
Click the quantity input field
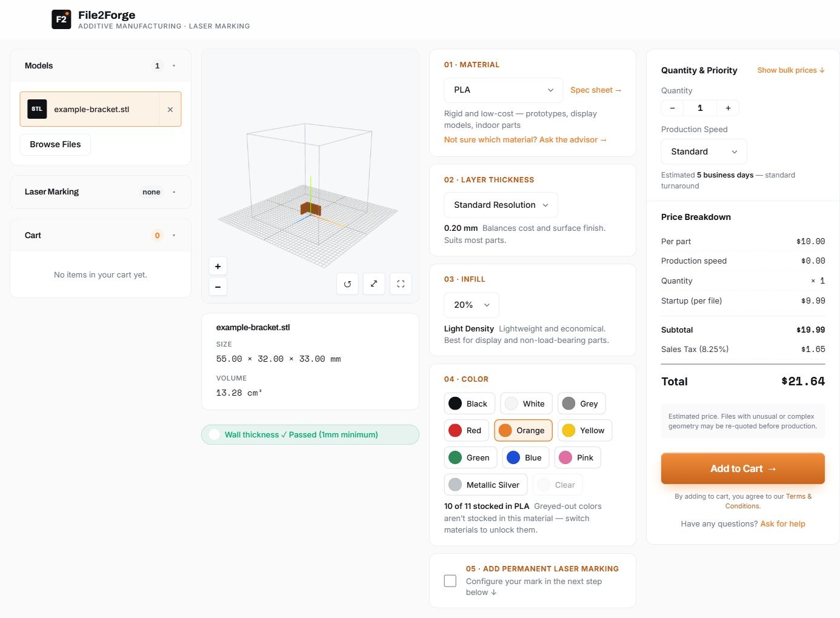pos(700,108)
